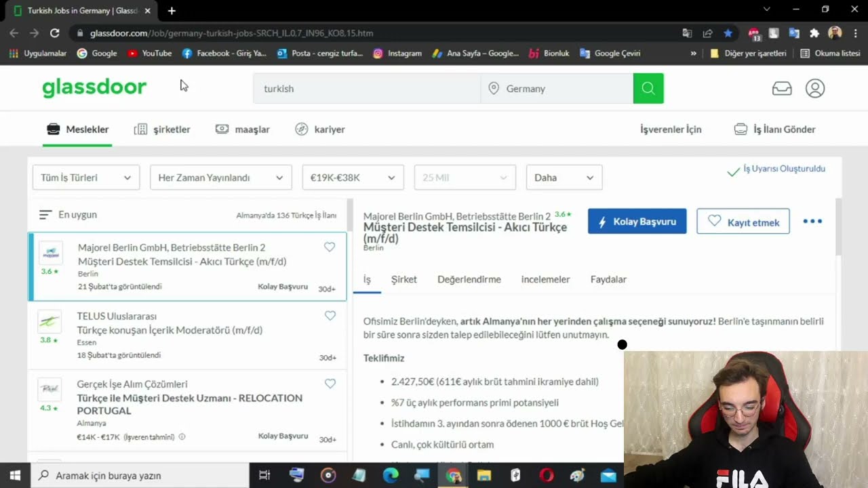868x488 pixels.
Task: Open the İşverenler İçin link
Action: click(671, 129)
